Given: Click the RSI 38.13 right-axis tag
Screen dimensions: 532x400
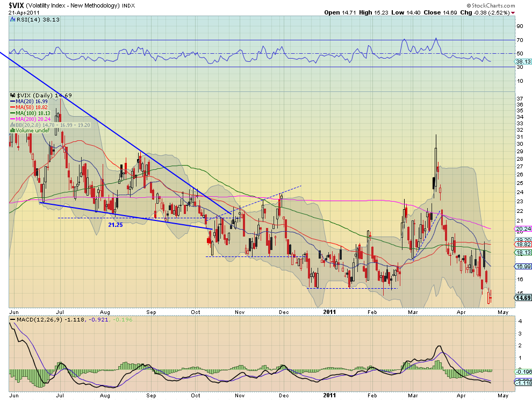Looking at the screenshot, I should pos(523,61).
